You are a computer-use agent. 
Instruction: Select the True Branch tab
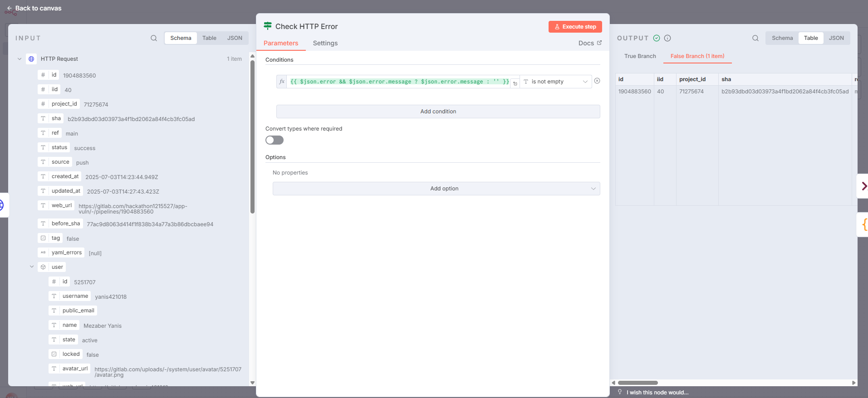tap(640, 56)
